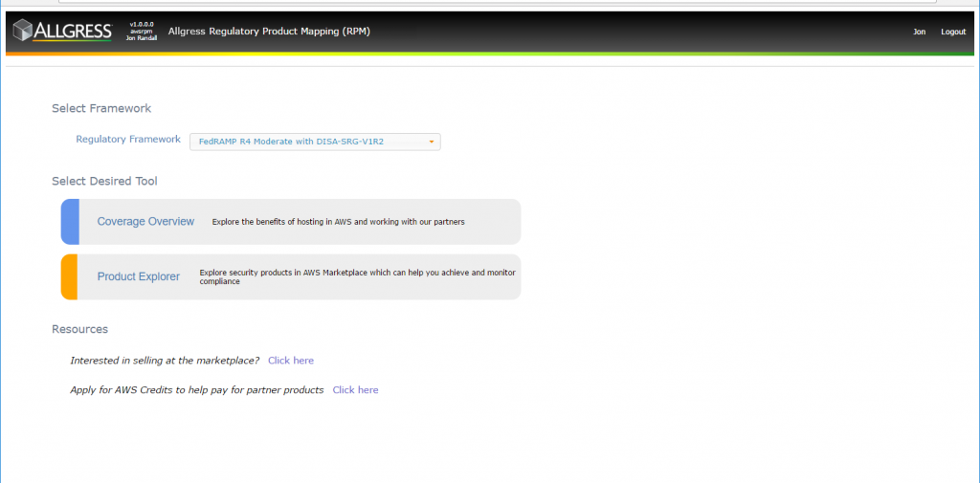This screenshot has width=980, height=483.
Task: Click the 'Jon Randall' label under awsrpm
Action: [142, 38]
